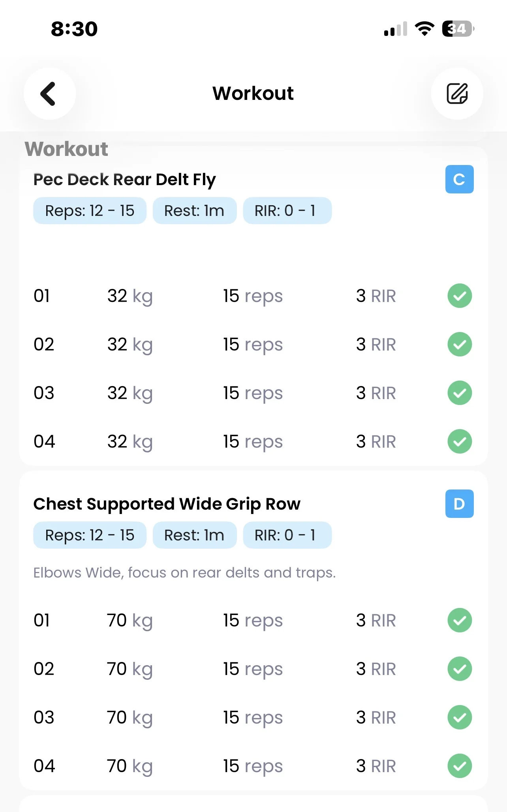
Task: Edit 32 kg weight in Pec Deck set 02
Action: pos(130,345)
